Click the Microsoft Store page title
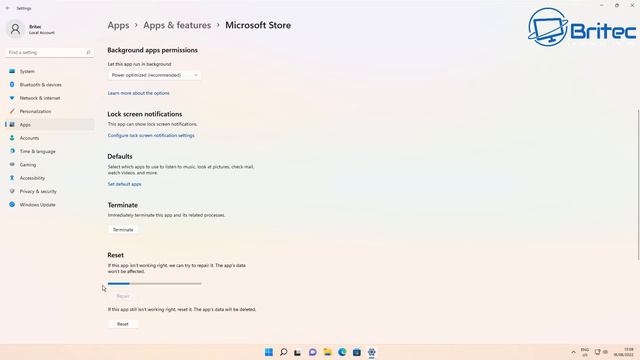 [258, 25]
